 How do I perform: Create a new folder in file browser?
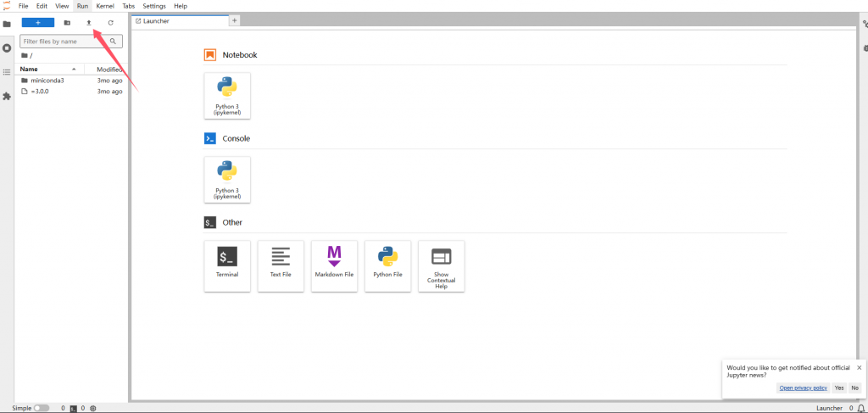[x=67, y=23]
